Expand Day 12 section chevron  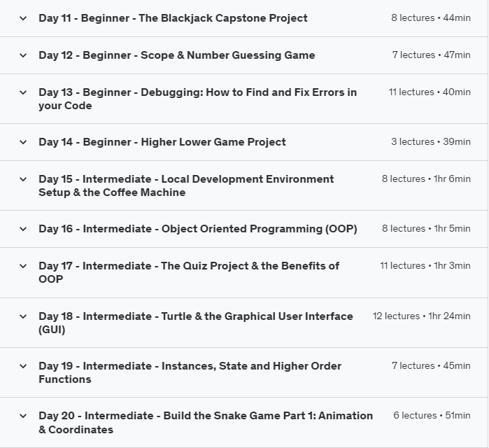pos(23,55)
